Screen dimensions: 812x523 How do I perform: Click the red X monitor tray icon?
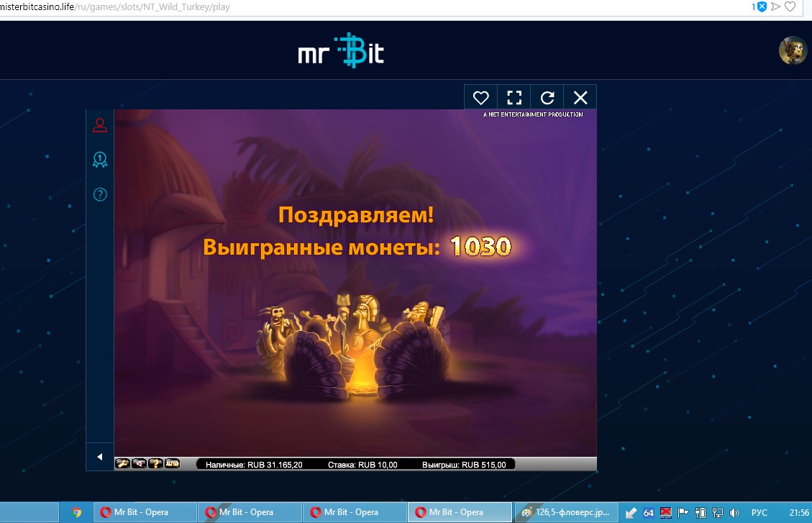coord(665,513)
